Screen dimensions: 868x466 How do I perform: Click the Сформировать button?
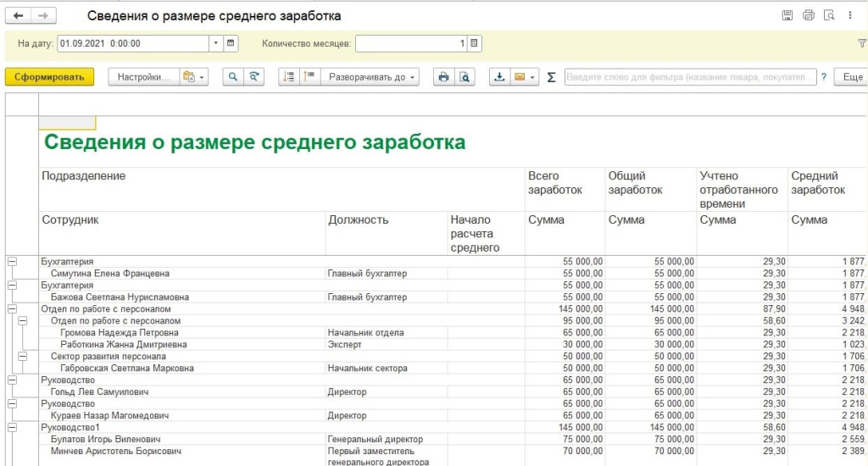pyautogui.click(x=50, y=77)
